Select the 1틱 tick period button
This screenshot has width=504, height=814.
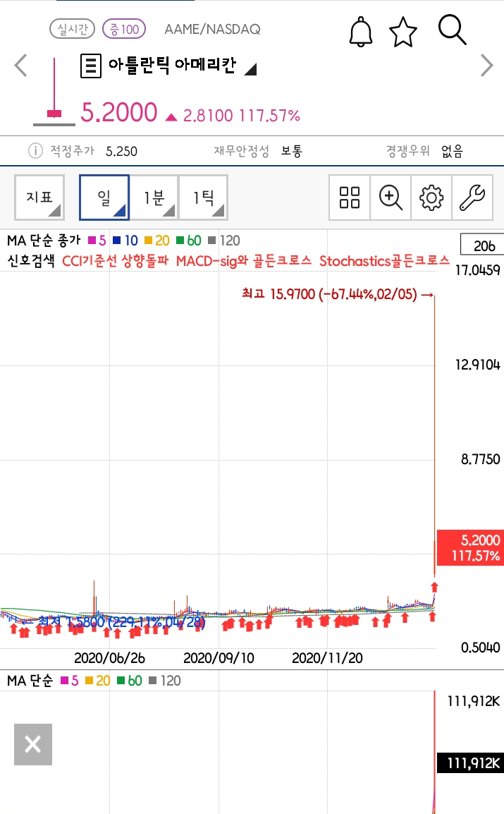coord(203,198)
